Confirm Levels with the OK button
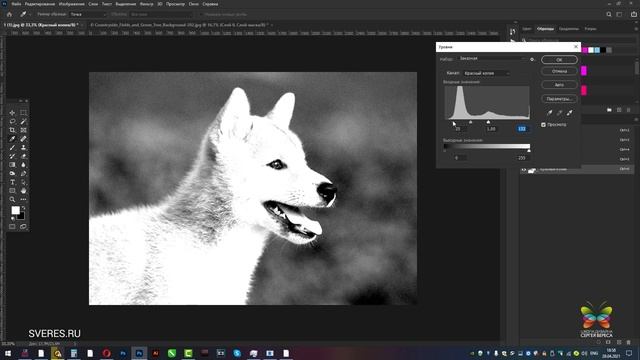 (559, 60)
